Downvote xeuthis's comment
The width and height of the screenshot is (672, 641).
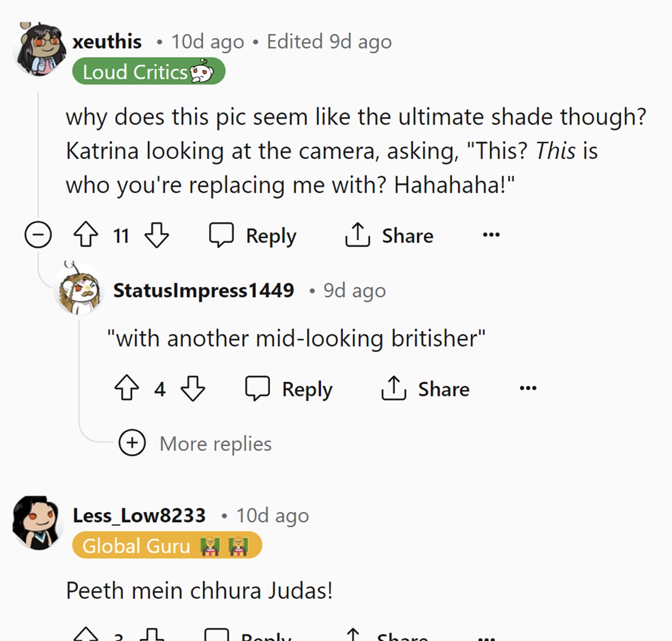click(x=157, y=235)
